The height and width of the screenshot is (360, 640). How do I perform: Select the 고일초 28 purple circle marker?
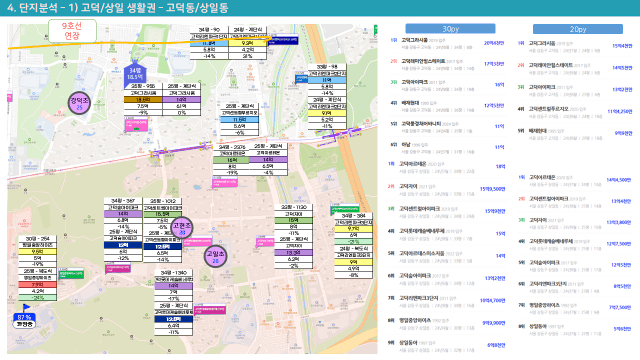(x=215, y=256)
